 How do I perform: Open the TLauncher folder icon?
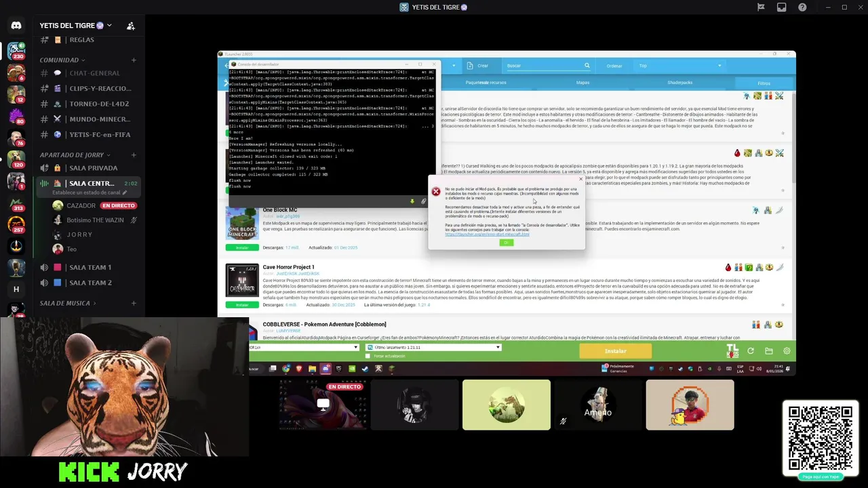[x=768, y=351]
